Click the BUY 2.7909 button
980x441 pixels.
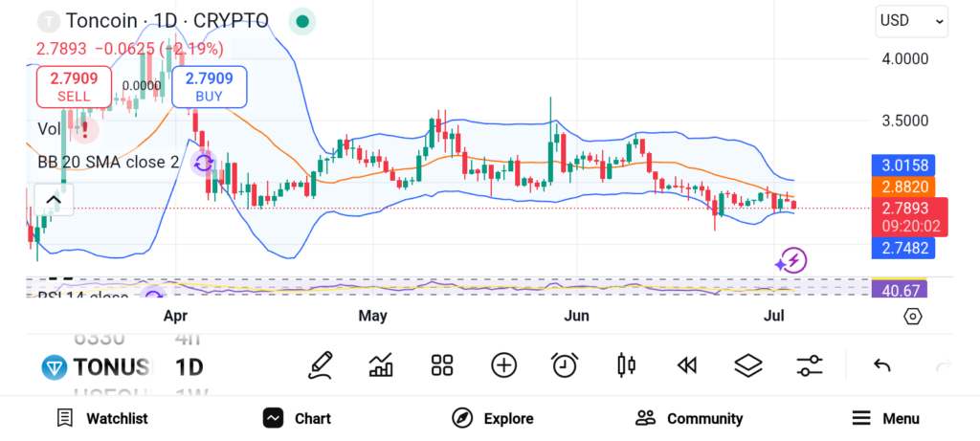click(x=210, y=86)
